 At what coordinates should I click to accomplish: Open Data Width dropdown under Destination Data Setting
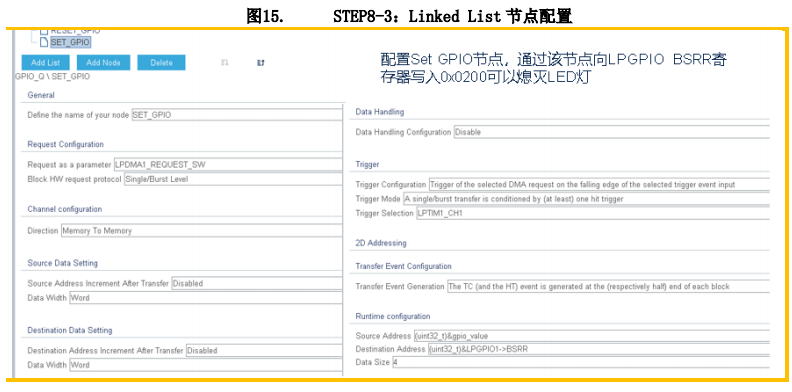click(206, 364)
